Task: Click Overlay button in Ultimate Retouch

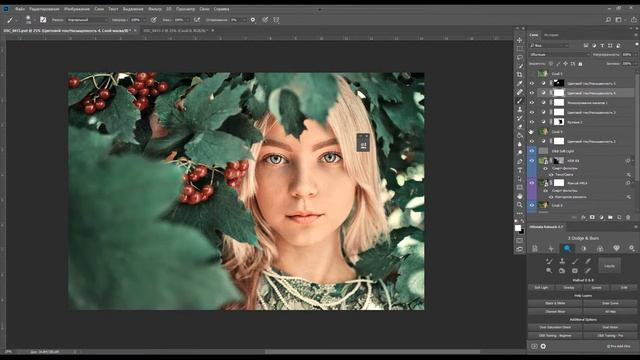Action: pos(569,287)
